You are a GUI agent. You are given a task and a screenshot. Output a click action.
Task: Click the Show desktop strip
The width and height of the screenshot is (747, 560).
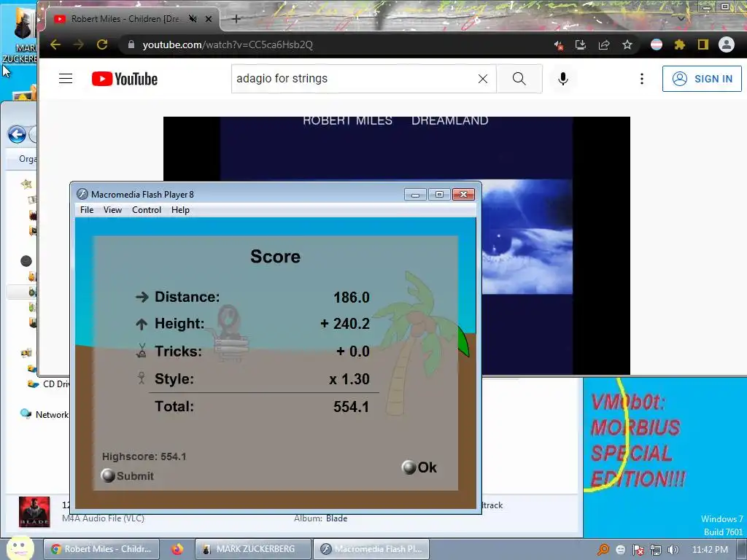(x=742, y=549)
